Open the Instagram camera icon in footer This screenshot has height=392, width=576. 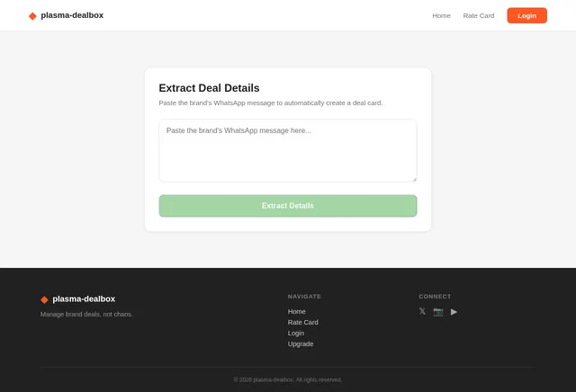pyautogui.click(x=438, y=312)
